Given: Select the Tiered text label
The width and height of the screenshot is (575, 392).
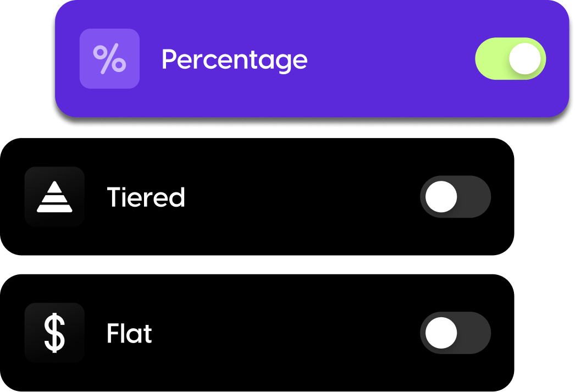Looking at the screenshot, I should pos(146,197).
